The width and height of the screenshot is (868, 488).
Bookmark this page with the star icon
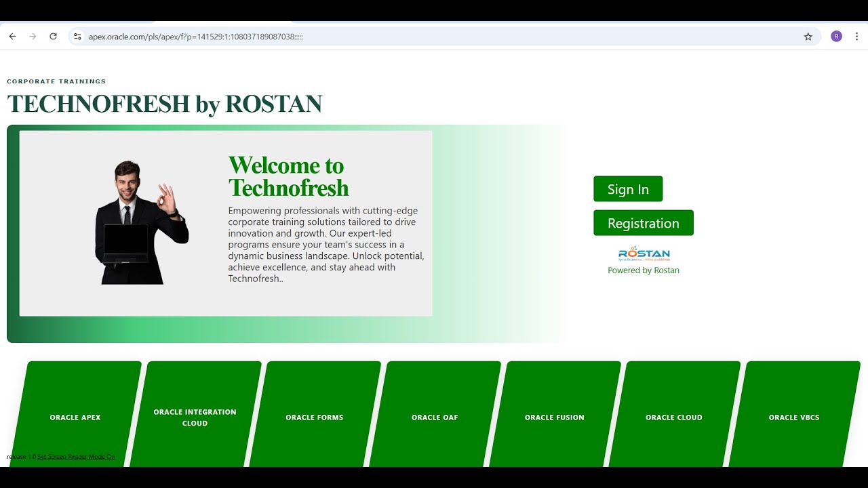pos(808,37)
